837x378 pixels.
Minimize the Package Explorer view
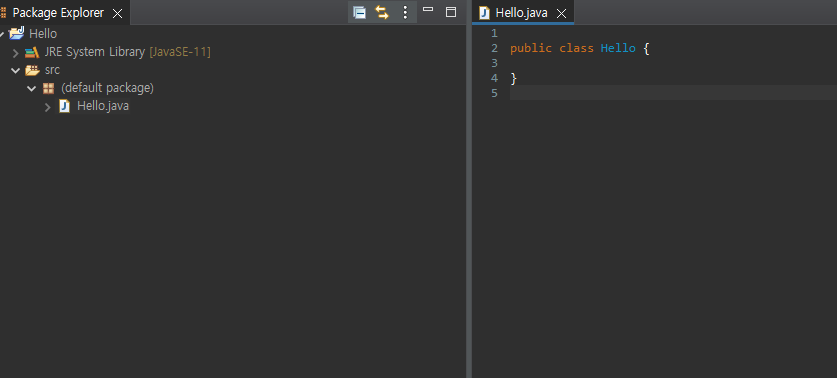(x=428, y=9)
